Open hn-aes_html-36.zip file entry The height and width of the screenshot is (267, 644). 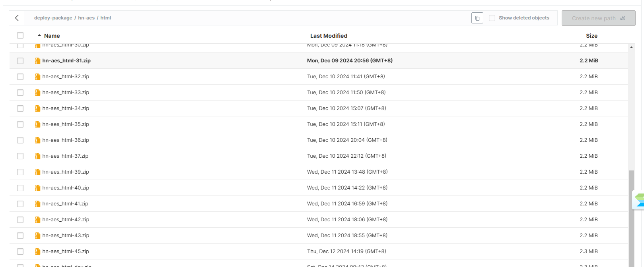tap(66, 140)
